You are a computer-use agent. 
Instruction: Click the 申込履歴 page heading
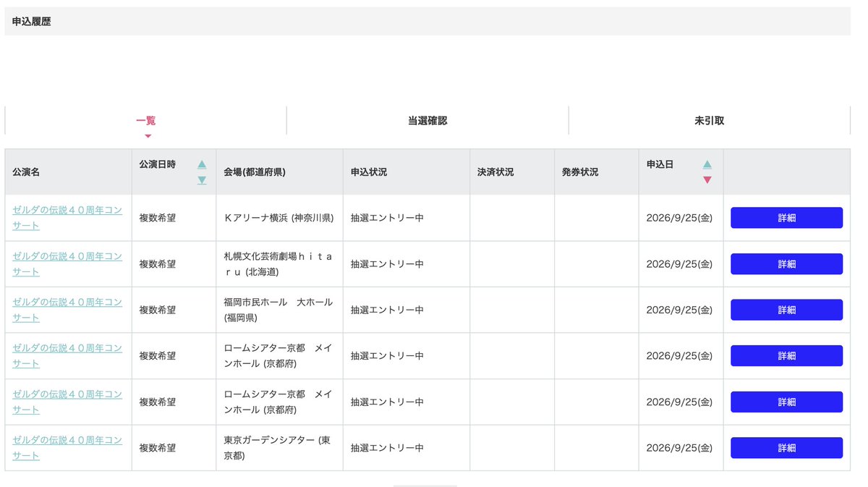pos(32,22)
